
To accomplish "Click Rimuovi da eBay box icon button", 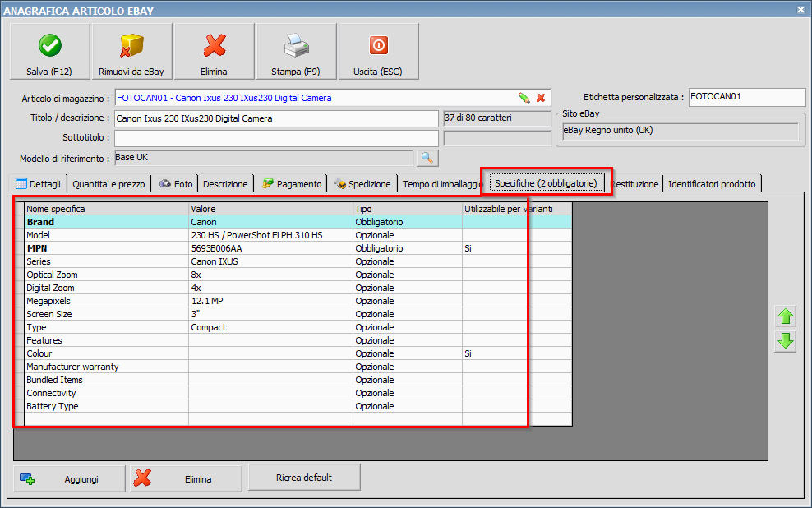I will (x=131, y=51).
